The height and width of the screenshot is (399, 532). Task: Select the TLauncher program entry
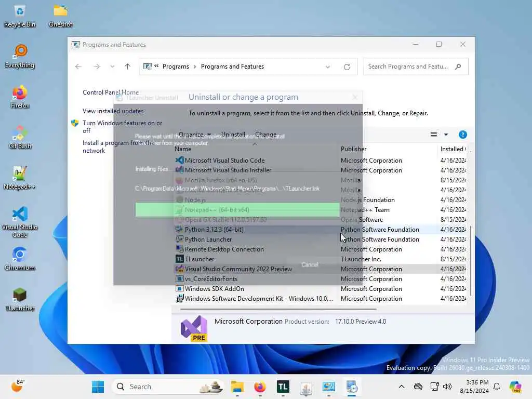(x=199, y=259)
